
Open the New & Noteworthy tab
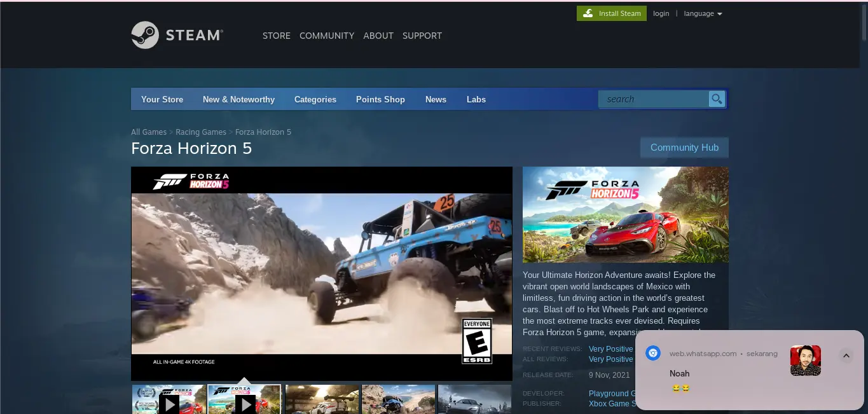point(238,99)
